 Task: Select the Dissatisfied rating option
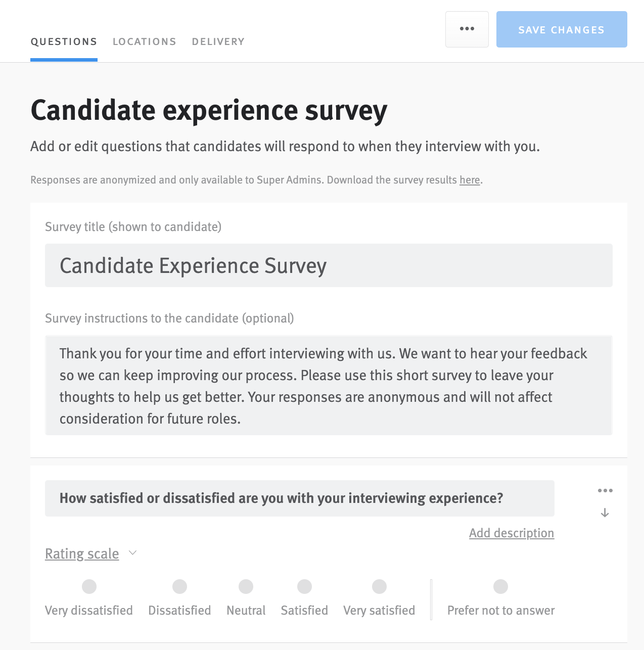179,586
